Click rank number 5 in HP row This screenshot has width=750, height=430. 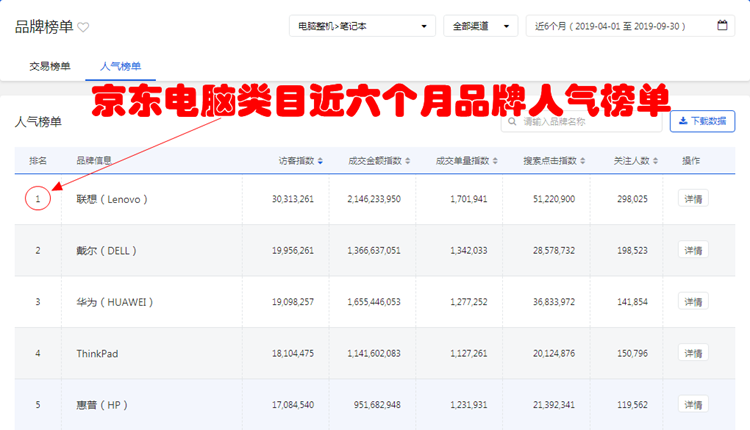coord(38,405)
